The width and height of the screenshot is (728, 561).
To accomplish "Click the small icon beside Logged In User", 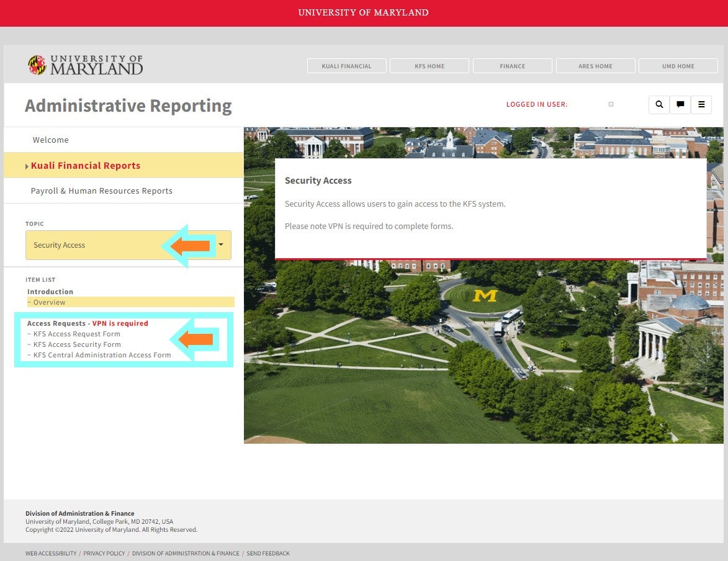I will point(611,104).
